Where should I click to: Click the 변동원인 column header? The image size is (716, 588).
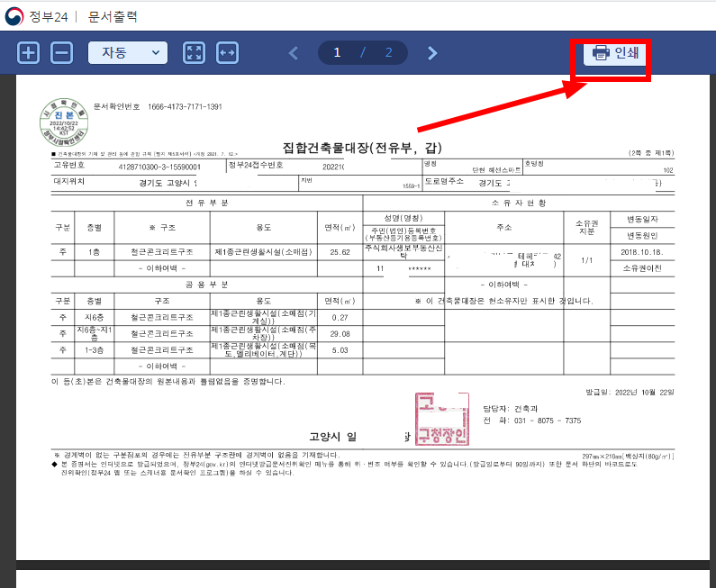pos(642,236)
